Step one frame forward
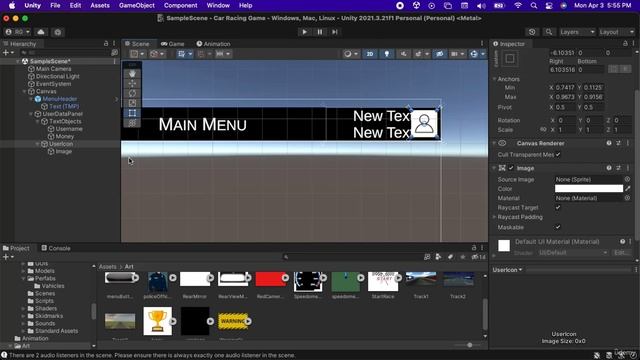 (335, 32)
